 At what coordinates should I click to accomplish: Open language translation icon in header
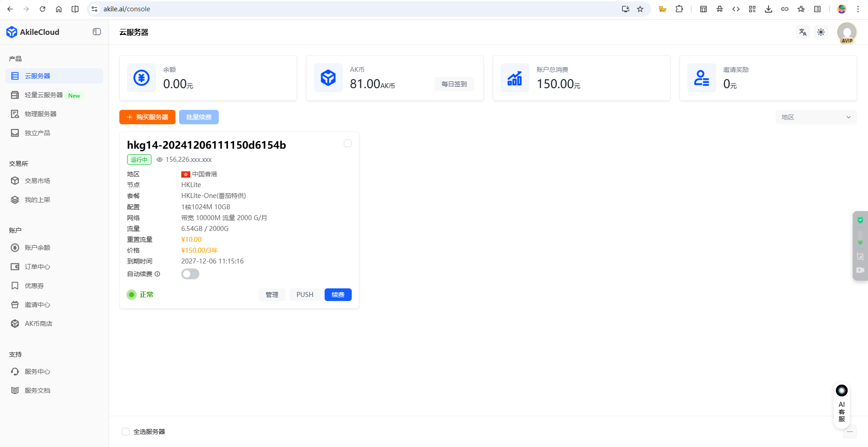[803, 32]
